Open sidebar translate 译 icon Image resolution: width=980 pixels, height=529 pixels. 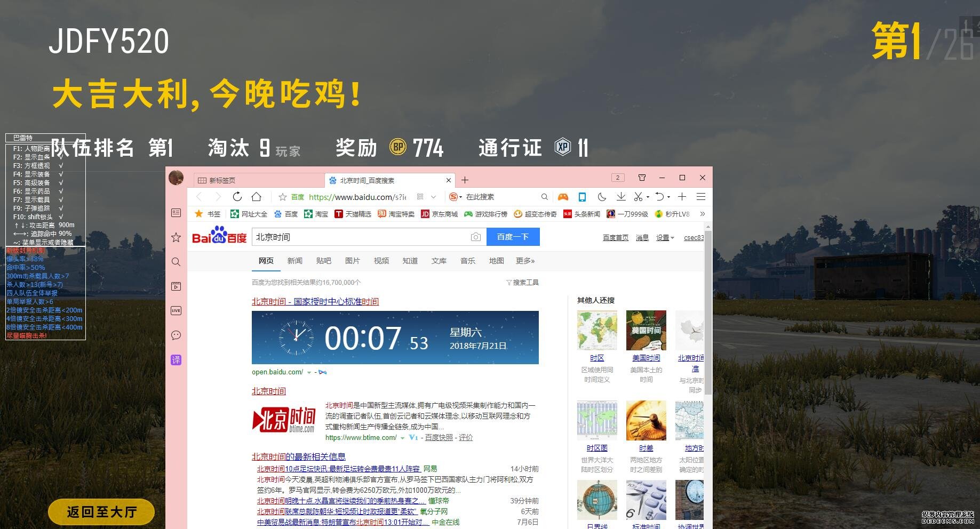[176, 360]
